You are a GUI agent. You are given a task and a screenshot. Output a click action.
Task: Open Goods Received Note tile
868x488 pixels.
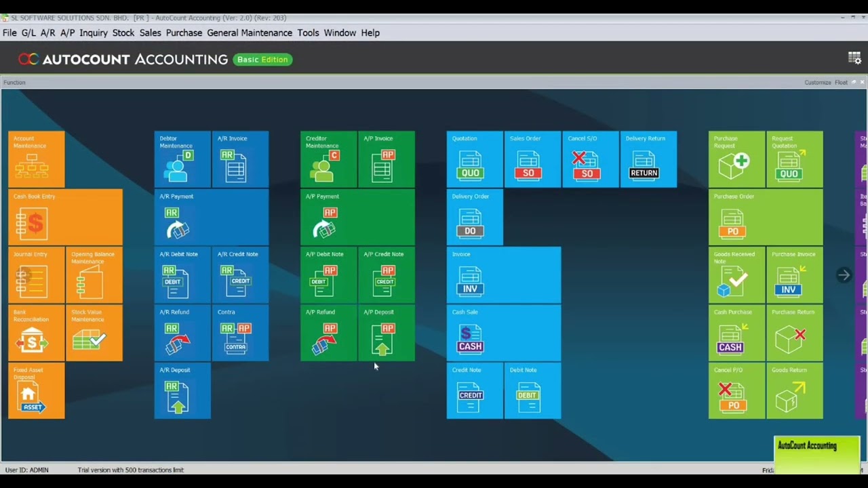pyautogui.click(x=737, y=274)
